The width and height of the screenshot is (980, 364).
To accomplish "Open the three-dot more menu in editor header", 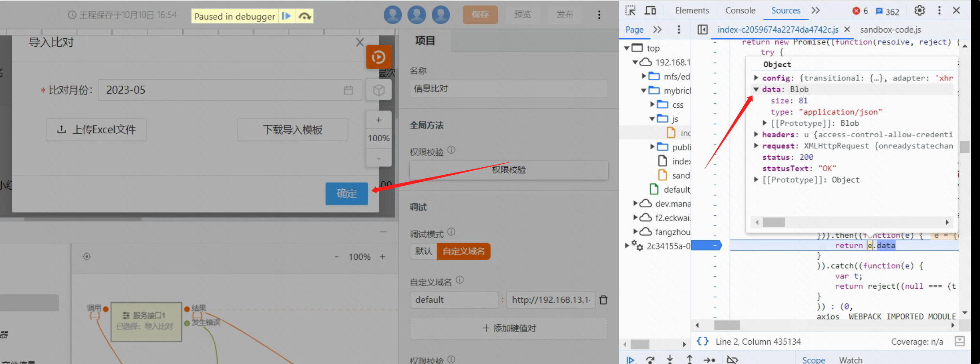I will 599,15.
